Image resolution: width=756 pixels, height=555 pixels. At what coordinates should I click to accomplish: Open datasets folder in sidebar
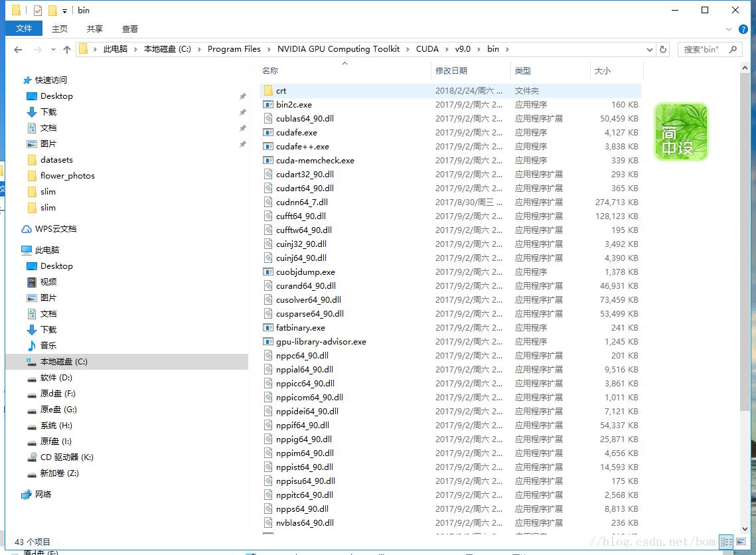(56, 159)
